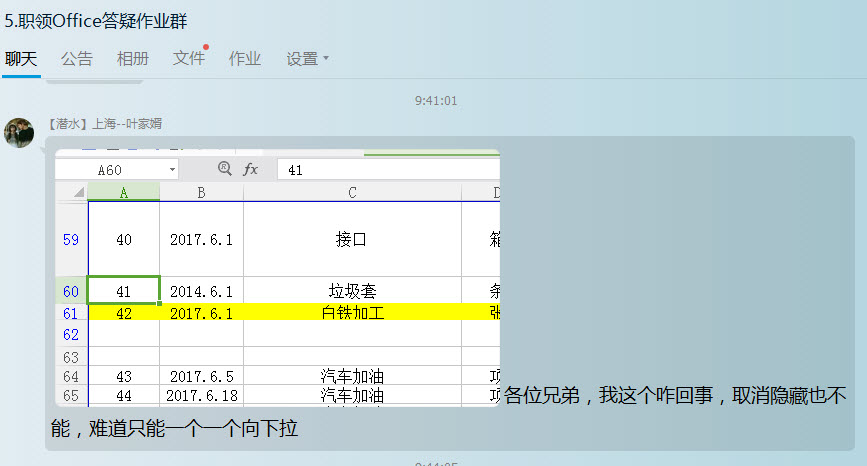Click the fx insert function icon
867x466 pixels.
click(251, 170)
